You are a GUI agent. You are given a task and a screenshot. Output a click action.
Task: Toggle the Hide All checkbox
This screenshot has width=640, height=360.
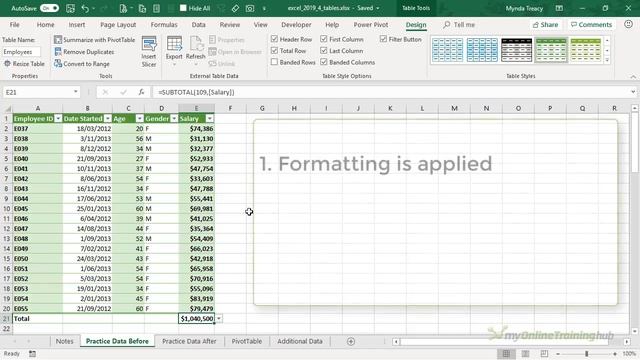(x=183, y=8)
